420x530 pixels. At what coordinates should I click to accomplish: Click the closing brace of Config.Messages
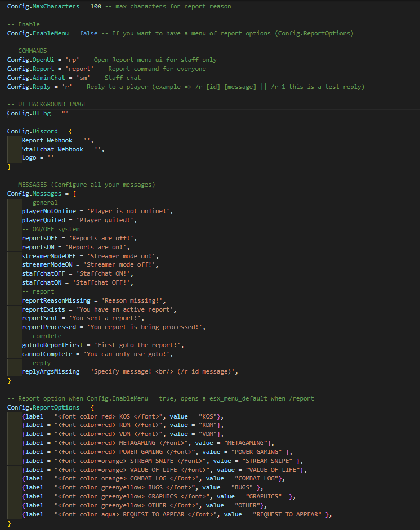(x=9, y=381)
